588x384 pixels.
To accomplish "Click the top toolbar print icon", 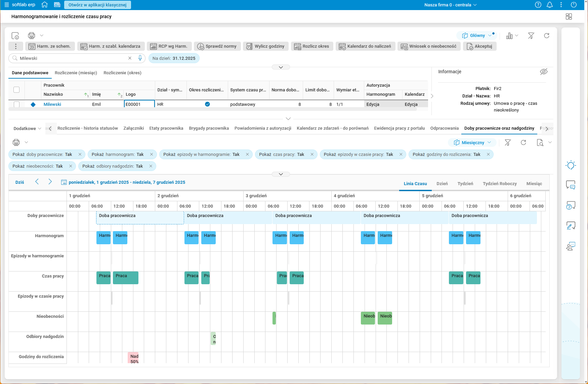I will click(32, 35).
